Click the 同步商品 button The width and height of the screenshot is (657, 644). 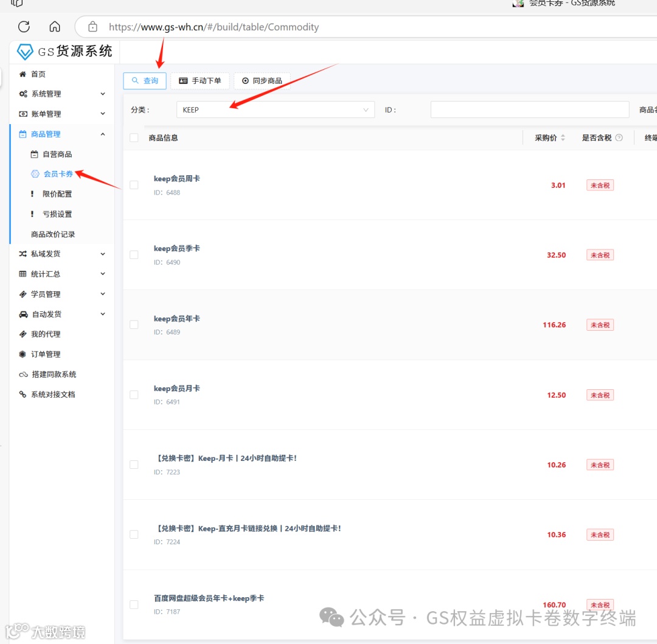click(x=262, y=81)
